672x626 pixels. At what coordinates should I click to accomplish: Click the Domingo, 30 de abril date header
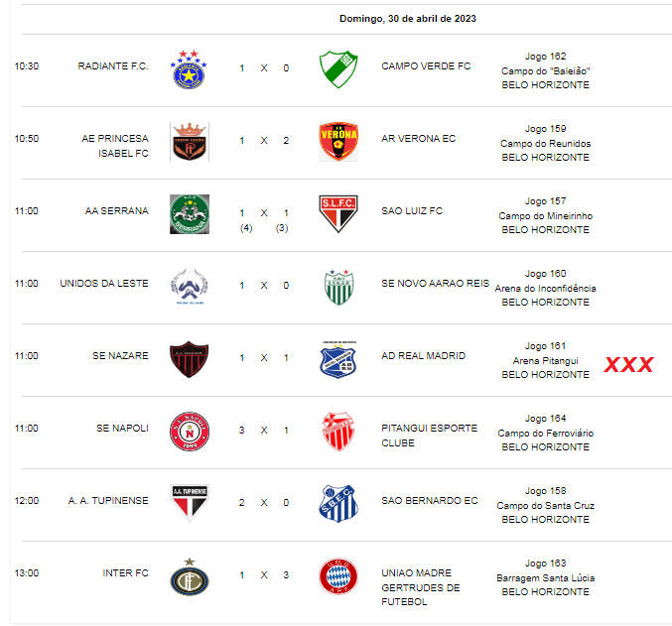tap(408, 19)
